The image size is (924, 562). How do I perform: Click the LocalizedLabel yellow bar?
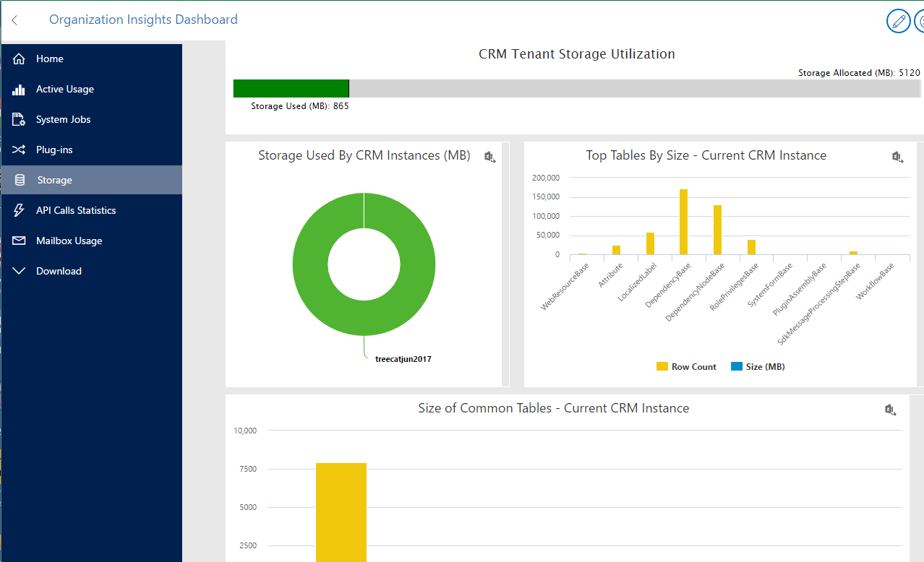pyautogui.click(x=650, y=243)
